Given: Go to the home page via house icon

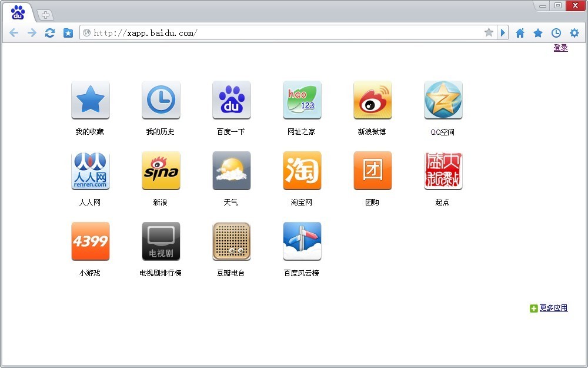Looking at the screenshot, I should point(520,33).
